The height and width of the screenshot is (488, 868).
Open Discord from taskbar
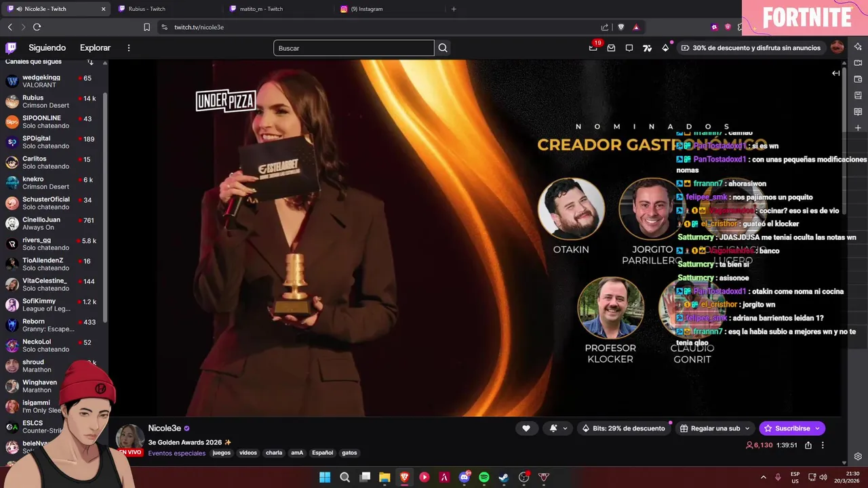click(x=465, y=477)
